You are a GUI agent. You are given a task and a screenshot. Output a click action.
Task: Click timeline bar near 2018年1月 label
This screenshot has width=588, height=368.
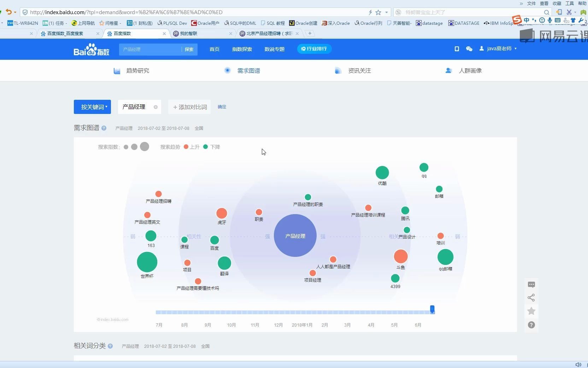[302, 312]
